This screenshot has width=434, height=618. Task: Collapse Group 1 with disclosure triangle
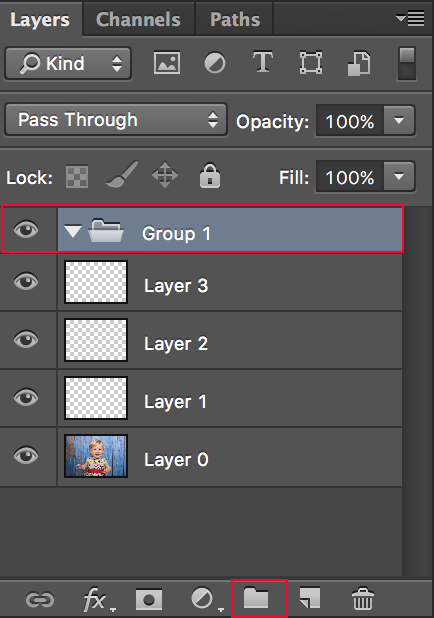73,231
